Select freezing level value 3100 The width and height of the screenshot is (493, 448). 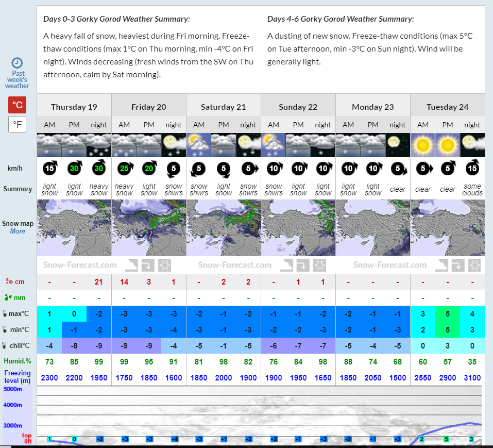point(472,377)
